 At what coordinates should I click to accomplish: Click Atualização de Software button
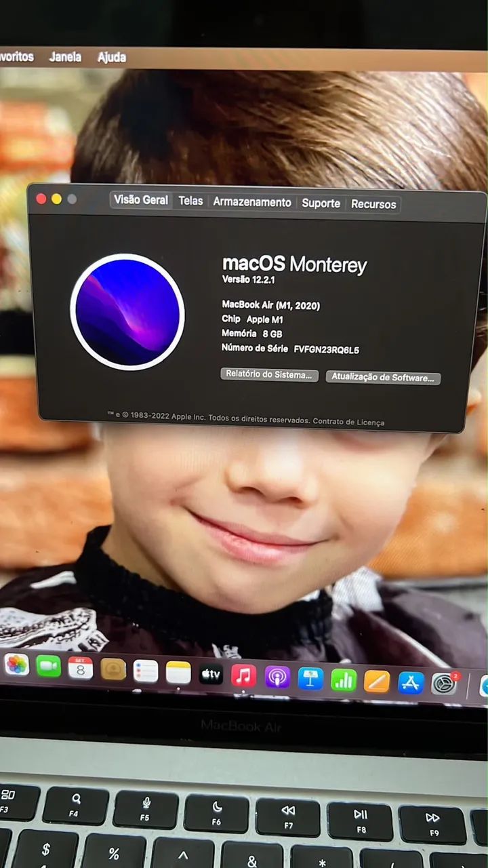pyautogui.click(x=383, y=378)
